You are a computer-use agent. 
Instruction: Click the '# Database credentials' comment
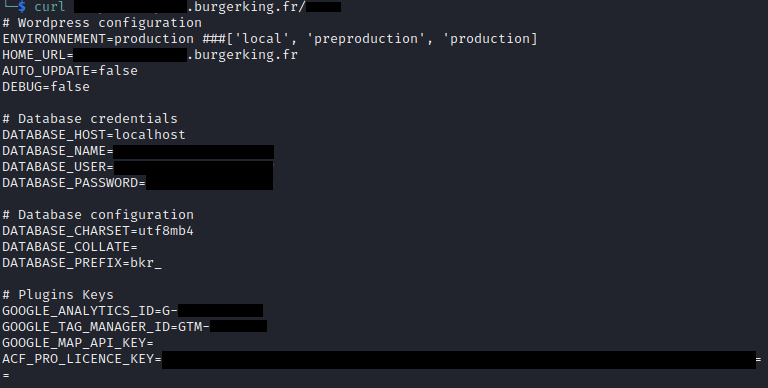(x=90, y=119)
